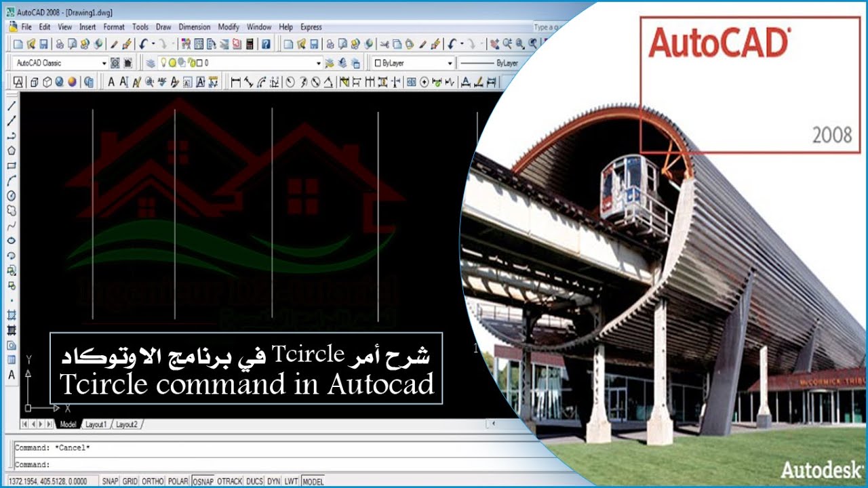Image resolution: width=868 pixels, height=488 pixels.
Task: Open the File menu
Action: 26,27
